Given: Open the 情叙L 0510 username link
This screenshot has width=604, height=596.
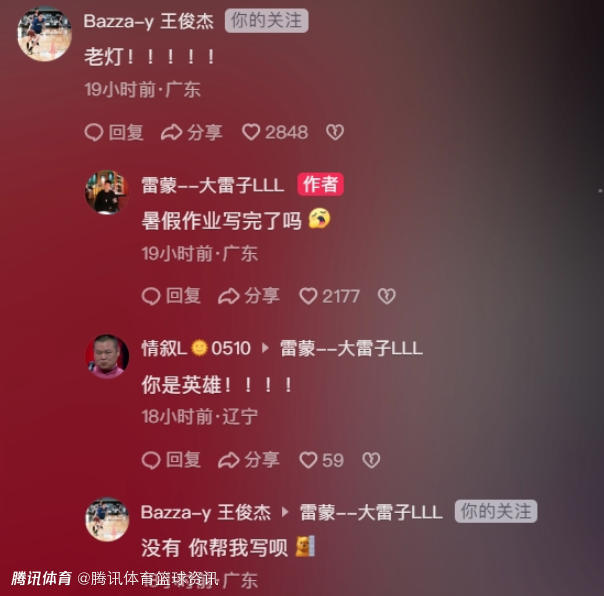Looking at the screenshot, I should [196, 348].
